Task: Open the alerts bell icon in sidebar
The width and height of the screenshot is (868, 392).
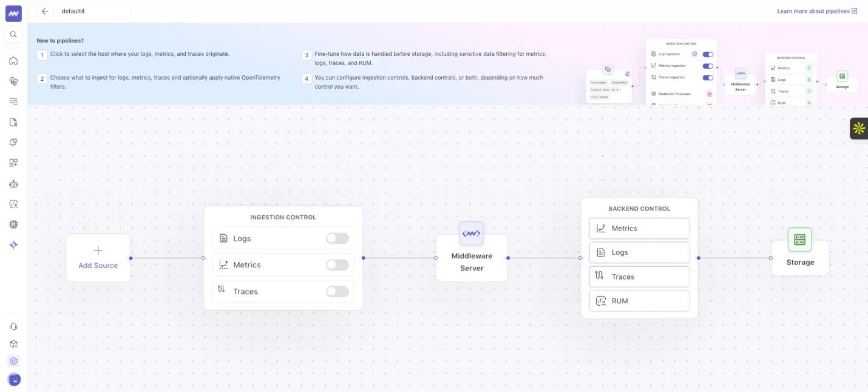Action: [x=13, y=142]
